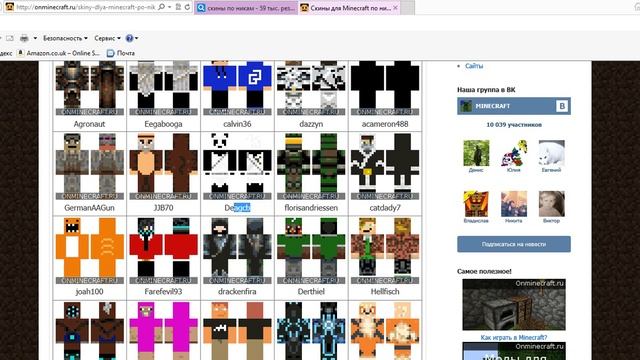The image size is (640, 360).
Task: Open the drackenfira dark skin
Action: pos(237,250)
